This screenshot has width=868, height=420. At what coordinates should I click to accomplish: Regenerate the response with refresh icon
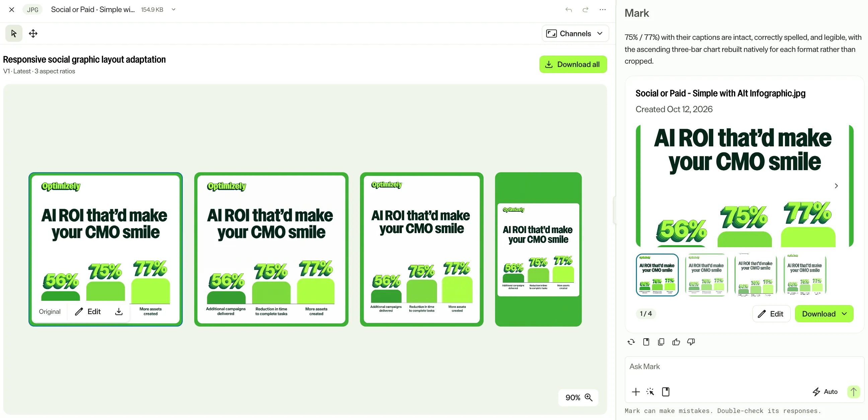click(631, 342)
